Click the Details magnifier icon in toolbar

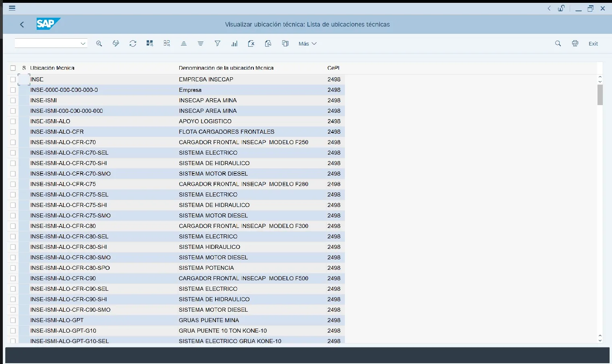click(x=99, y=43)
